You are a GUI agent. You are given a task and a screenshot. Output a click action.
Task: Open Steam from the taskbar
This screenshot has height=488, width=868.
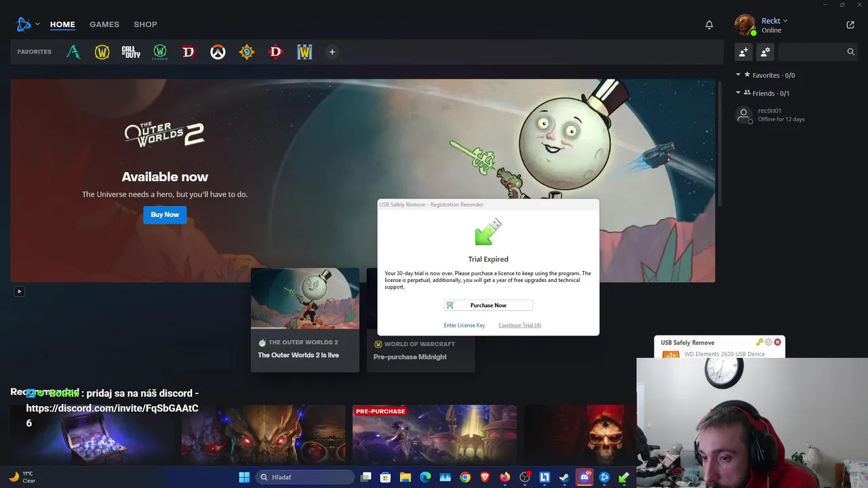[x=564, y=477]
